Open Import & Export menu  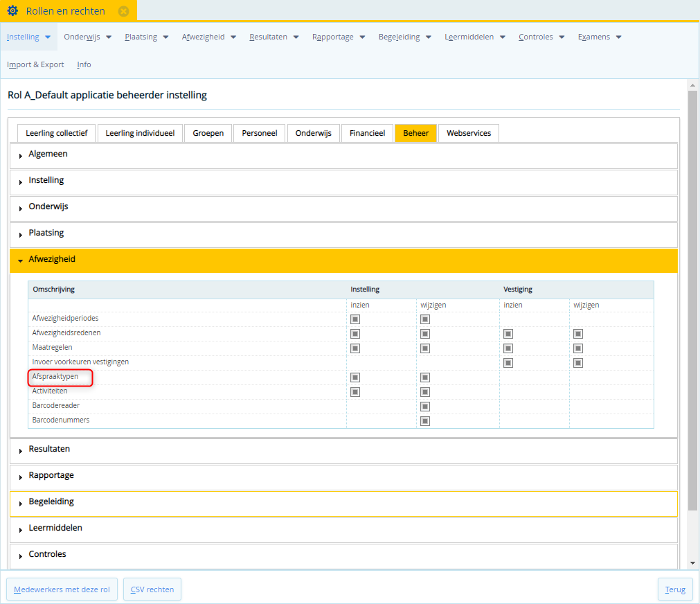[35, 64]
